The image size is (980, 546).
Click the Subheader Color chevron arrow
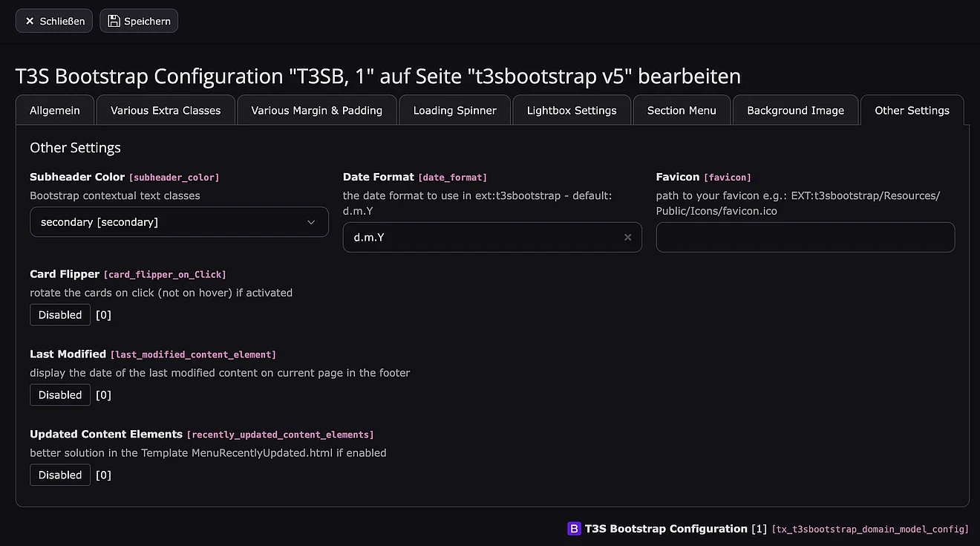click(x=311, y=222)
